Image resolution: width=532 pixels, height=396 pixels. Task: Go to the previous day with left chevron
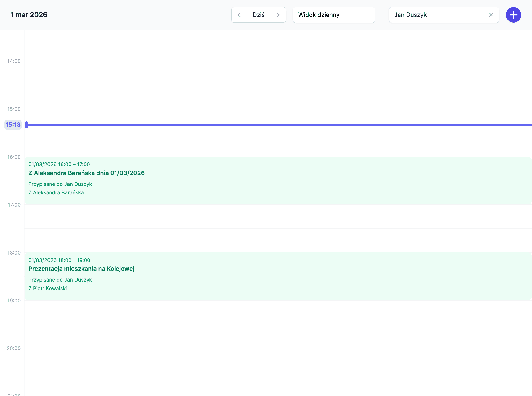click(x=239, y=15)
